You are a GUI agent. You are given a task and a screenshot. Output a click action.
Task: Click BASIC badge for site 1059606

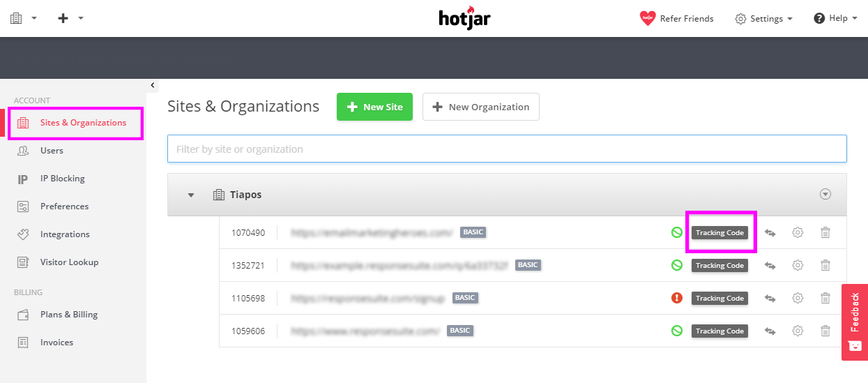[460, 331]
